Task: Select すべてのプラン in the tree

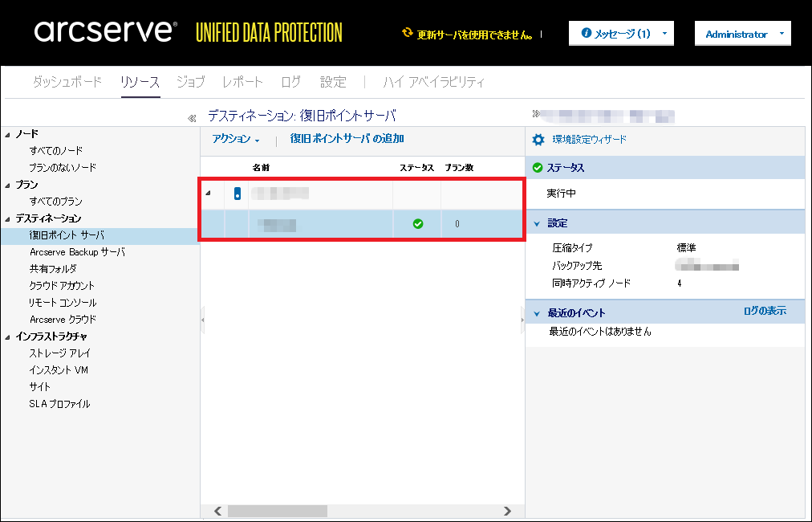Action: tap(56, 201)
